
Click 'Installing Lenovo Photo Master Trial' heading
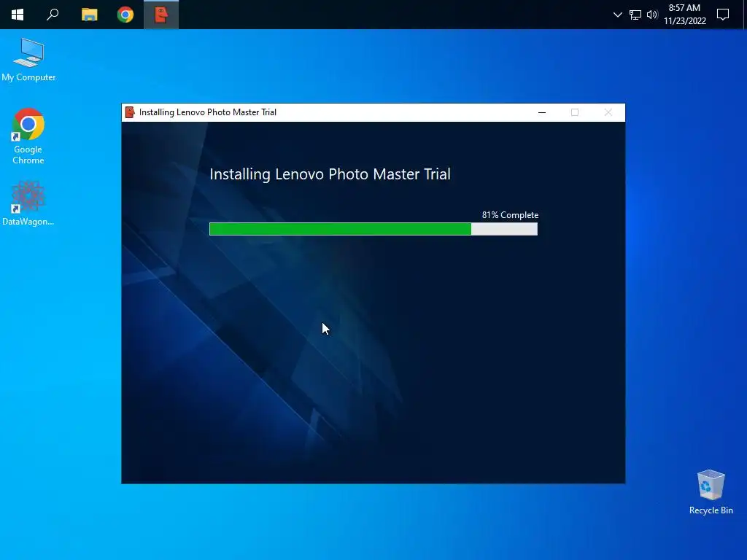[330, 174]
